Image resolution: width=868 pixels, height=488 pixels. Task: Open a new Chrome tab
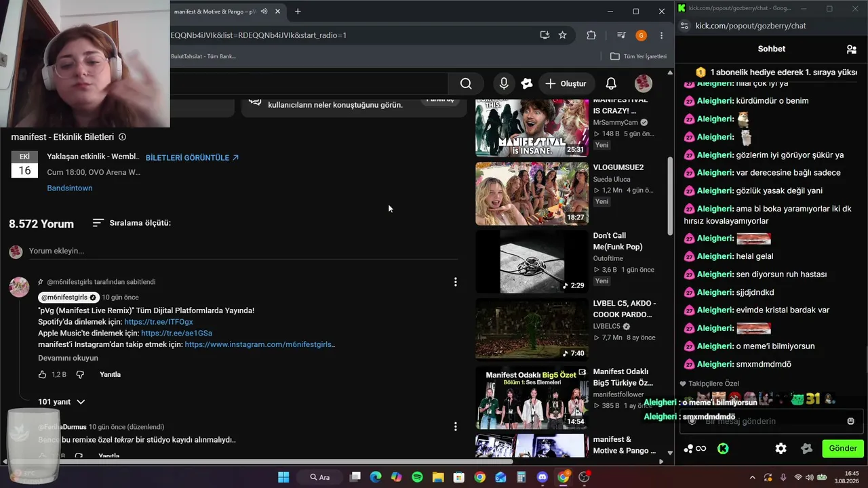(x=298, y=12)
